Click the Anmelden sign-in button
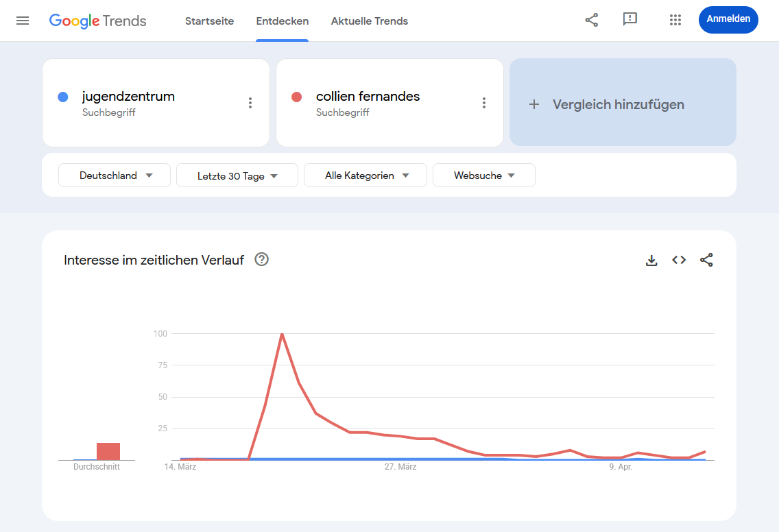779x532 pixels. [x=728, y=19]
